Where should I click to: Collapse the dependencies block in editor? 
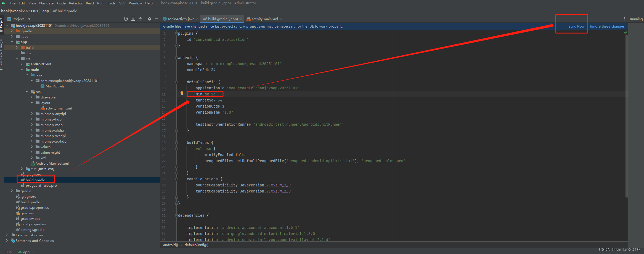pyautogui.click(x=176, y=215)
